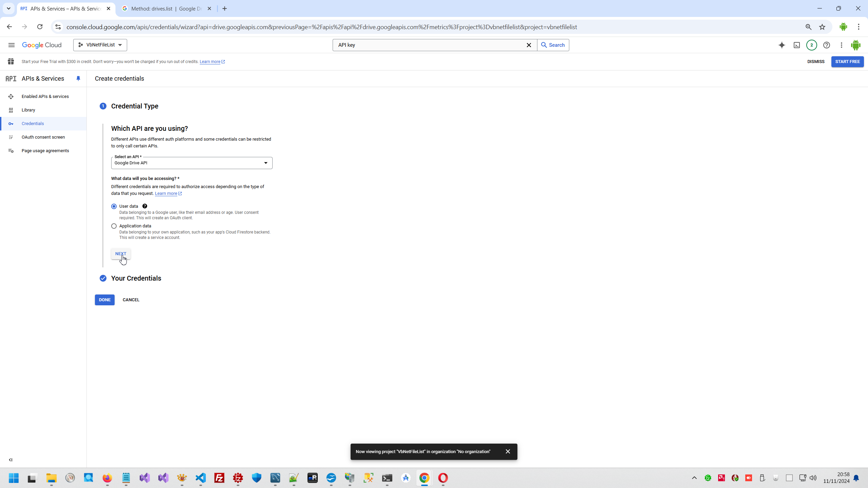This screenshot has width=868, height=488.
Task: Open the VbNetFileList project selector
Action: (100, 45)
